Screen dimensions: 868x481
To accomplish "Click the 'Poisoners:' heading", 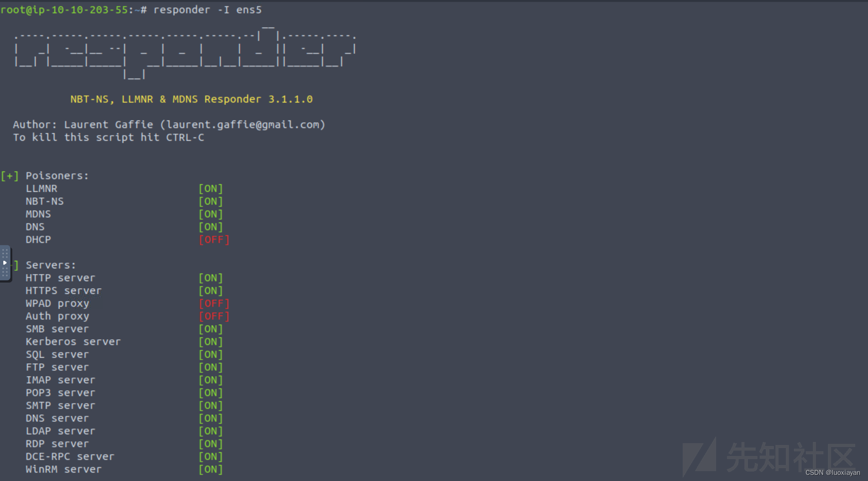I will (57, 176).
